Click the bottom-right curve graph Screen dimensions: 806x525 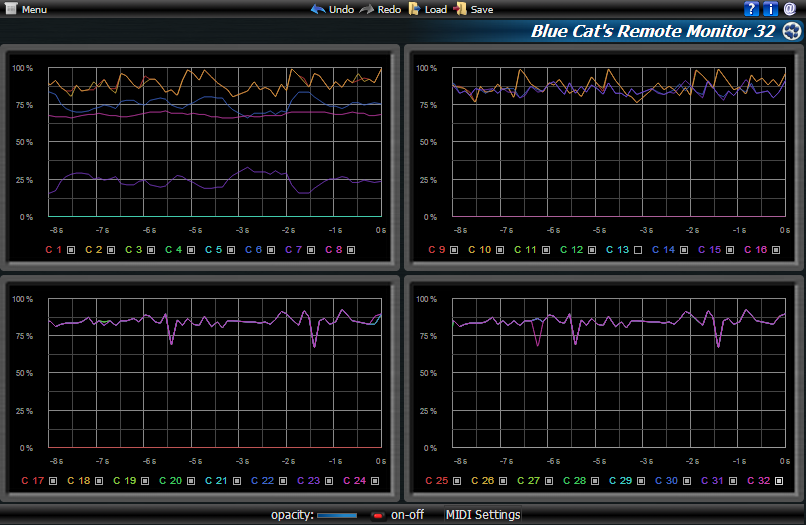tap(619, 373)
